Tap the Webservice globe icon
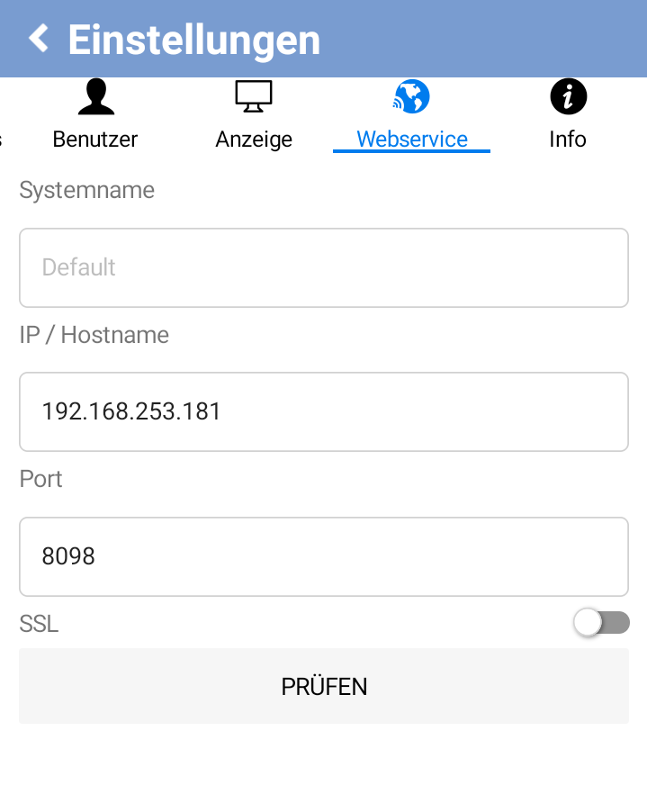 click(x=411, y=97)
